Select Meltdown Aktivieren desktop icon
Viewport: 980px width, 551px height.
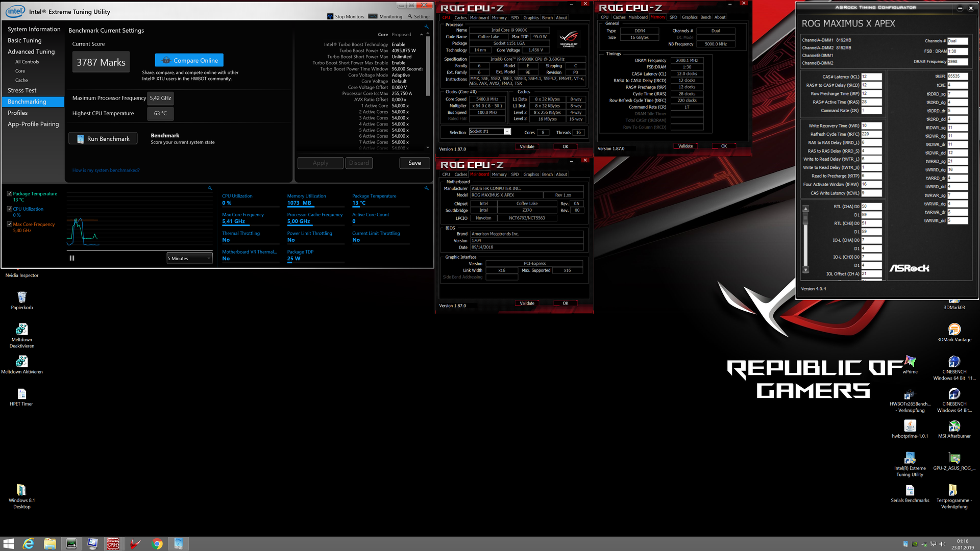pyautogui.click(x=22, y=364)
